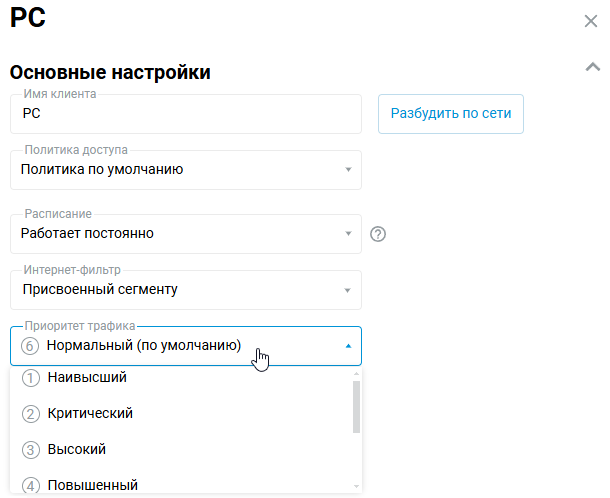Choose the Критический priority option

coord(90,414)
